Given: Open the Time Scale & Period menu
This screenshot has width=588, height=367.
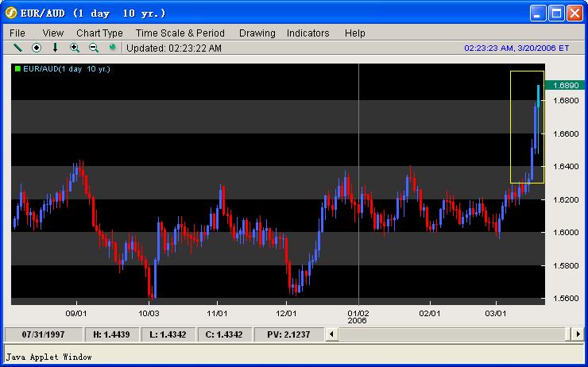Looking at the screenshot, I should 180,33.
